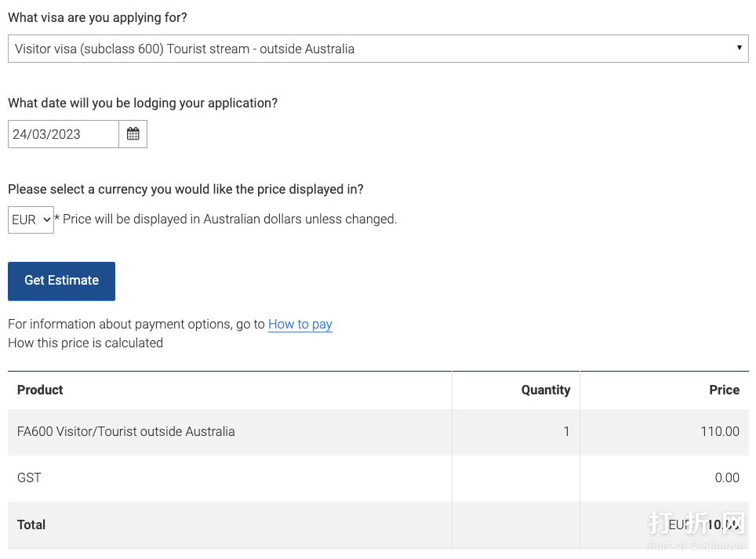The height and width of the screenshot is (559, 756).
Task: Select the GST row label
Action: point(29,477)
